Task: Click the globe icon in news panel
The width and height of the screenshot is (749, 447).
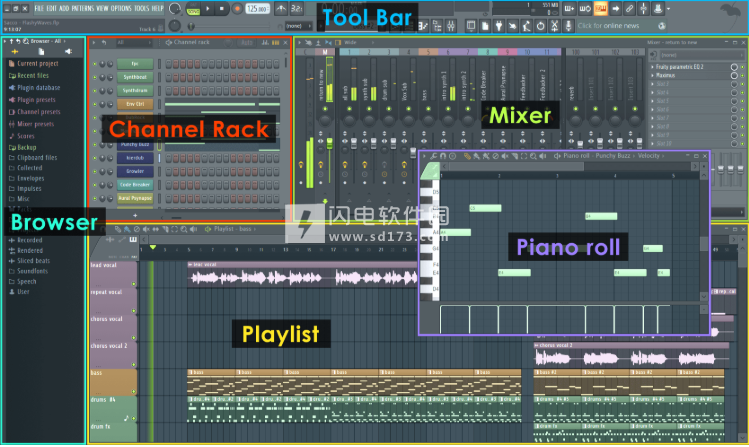Action: point(662,26)
